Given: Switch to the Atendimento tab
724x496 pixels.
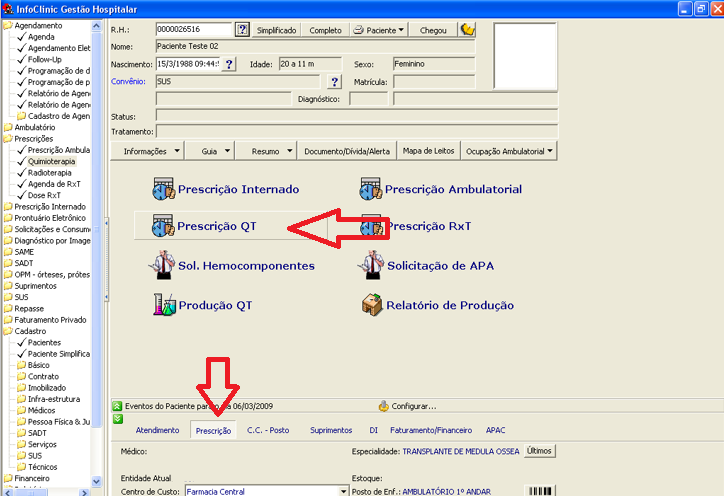Looking at the screenshot, I should [x=157, y=430].
